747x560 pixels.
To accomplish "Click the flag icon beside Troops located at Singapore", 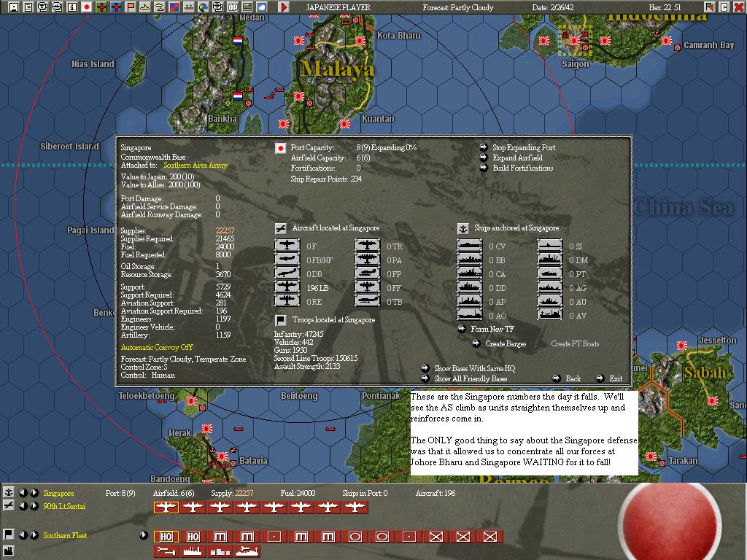I will coord(281,320).
